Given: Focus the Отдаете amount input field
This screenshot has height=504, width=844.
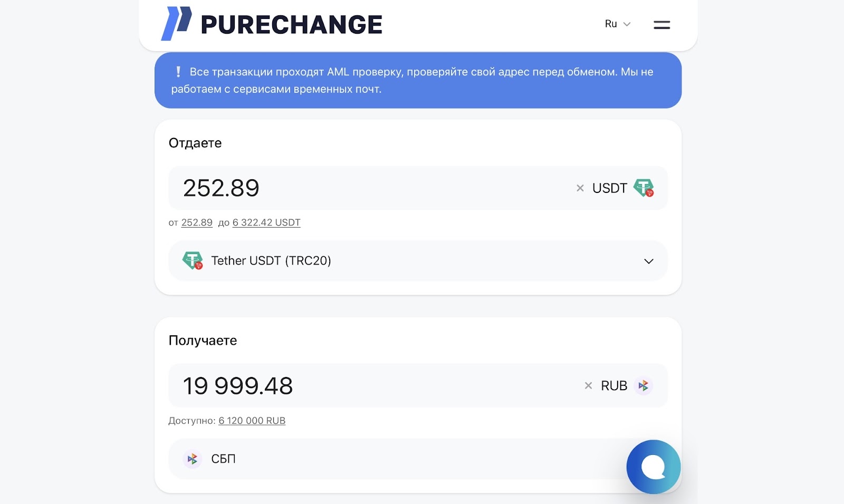Looking at the screenshot, I should pos(369,188).
